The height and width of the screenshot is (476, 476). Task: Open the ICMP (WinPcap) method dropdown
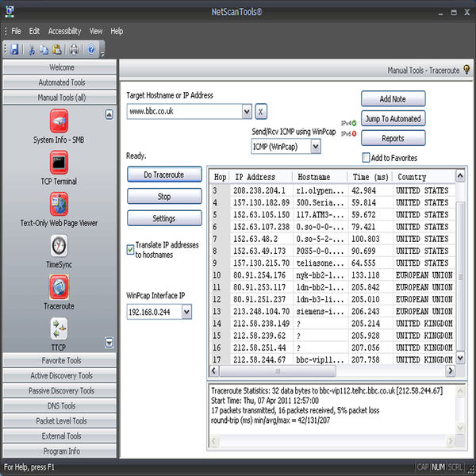click(x=316, y=147)
